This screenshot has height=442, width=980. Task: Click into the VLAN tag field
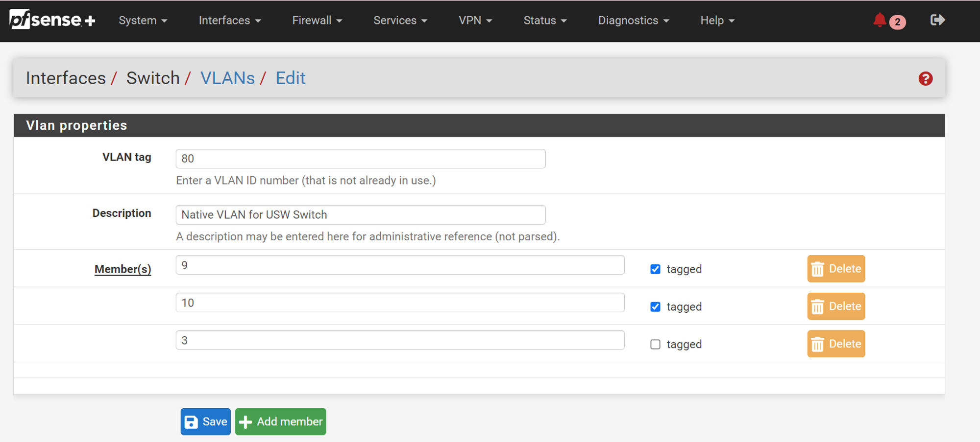tap(360, 159)
